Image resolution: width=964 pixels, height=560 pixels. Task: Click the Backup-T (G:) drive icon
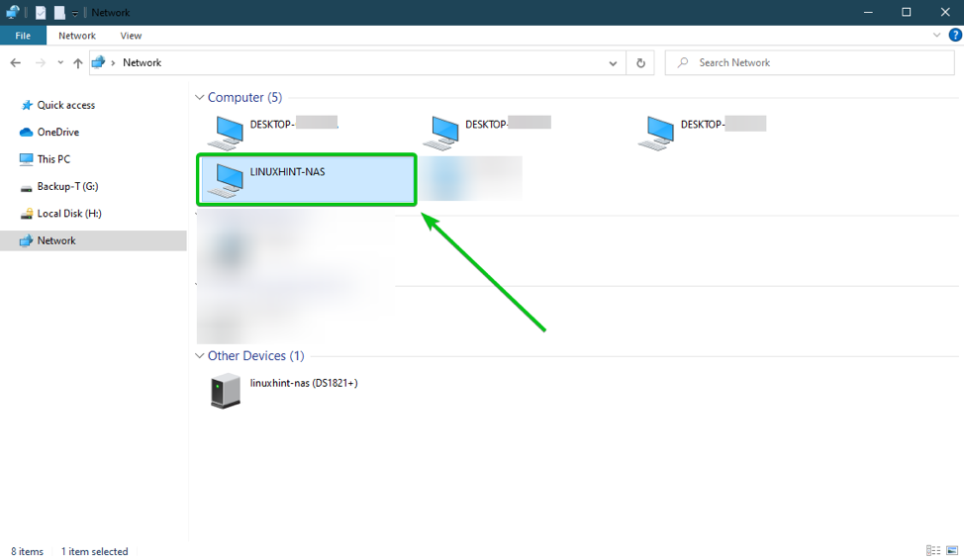click(x=26, y=187)
